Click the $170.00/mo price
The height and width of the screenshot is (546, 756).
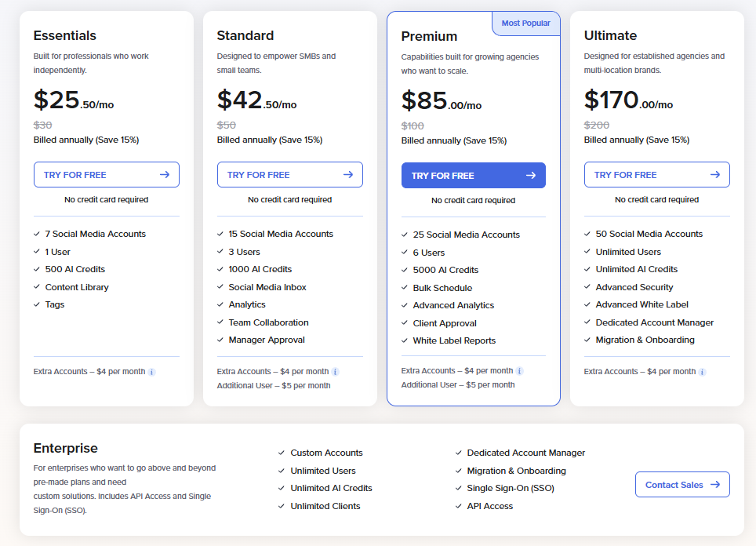point(628,100)
